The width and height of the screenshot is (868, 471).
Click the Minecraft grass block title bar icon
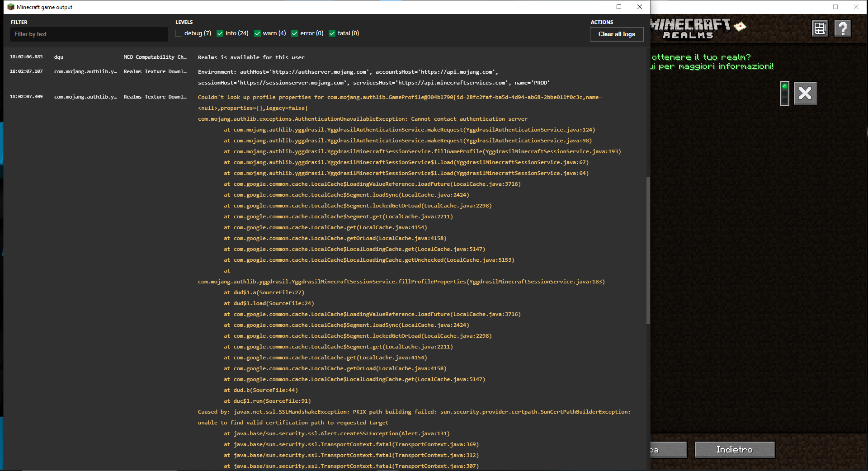coord(11,7)
